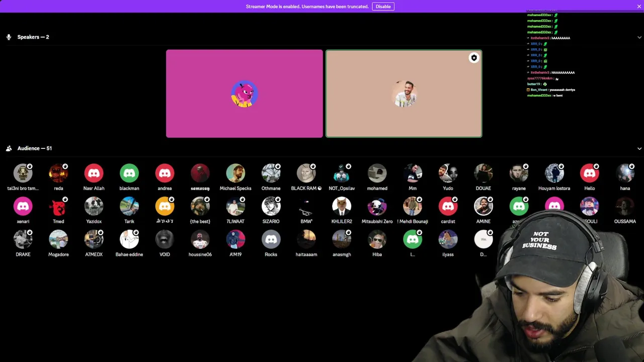Click Mm's avatar
This screenshot has height=362, width=644.
[413, 173]
